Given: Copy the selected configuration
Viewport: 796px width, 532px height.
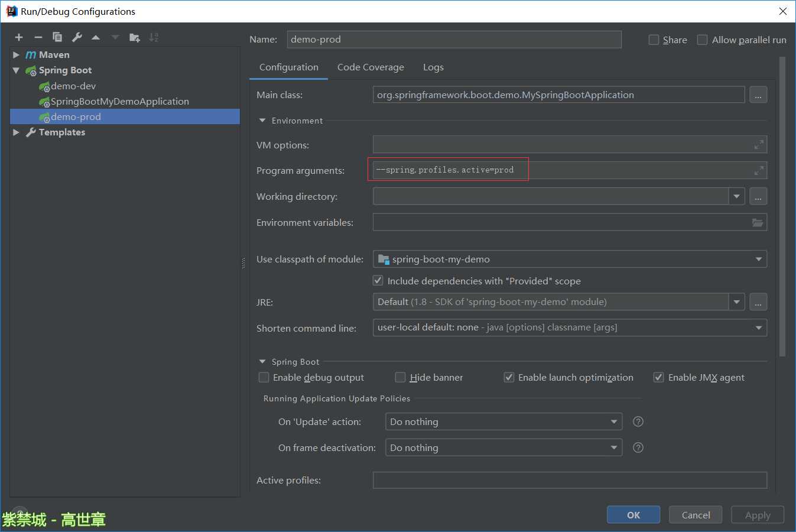Looking at the screenshot, I should tap(57, 37).
